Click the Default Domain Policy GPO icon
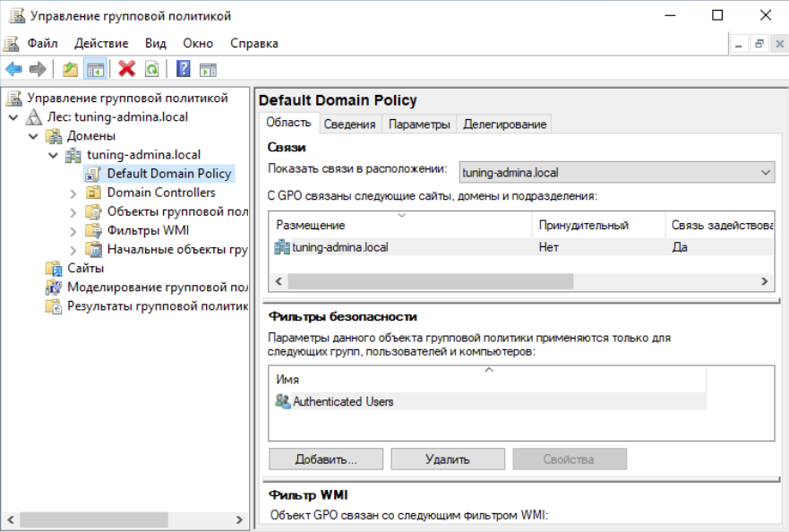The image size is (789, 532). tap(93, 174)
